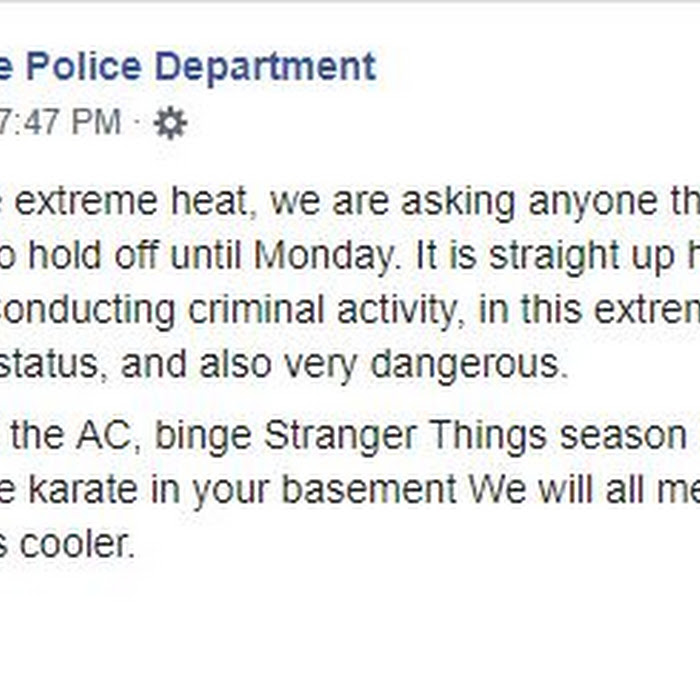Click the word 'season' in the post

point(623,436)
